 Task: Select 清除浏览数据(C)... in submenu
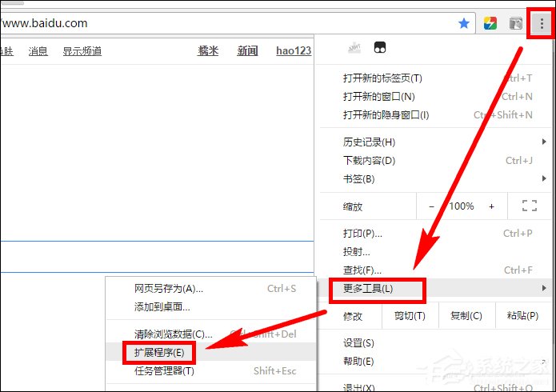click(211, 334)
